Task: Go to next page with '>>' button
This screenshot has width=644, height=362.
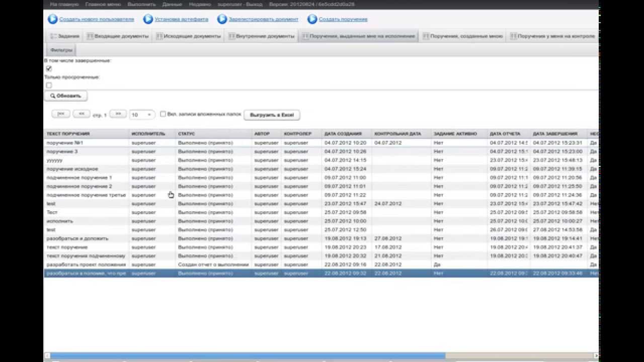Action: [118, 114]
